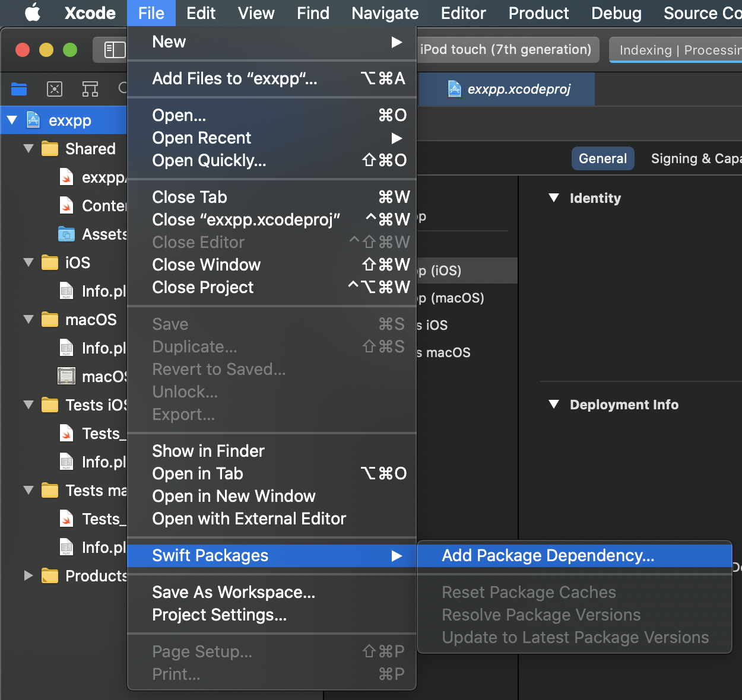Choose Open in Tab

[272, 473]
